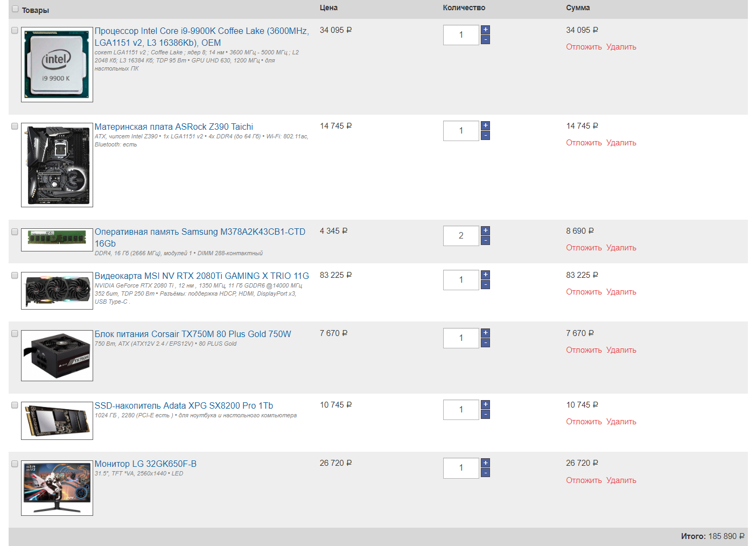The width and height of the screenshot is (756, 546).
Task: Focus the quantity field showing 2 for Samsung memory
Action: 461,236
